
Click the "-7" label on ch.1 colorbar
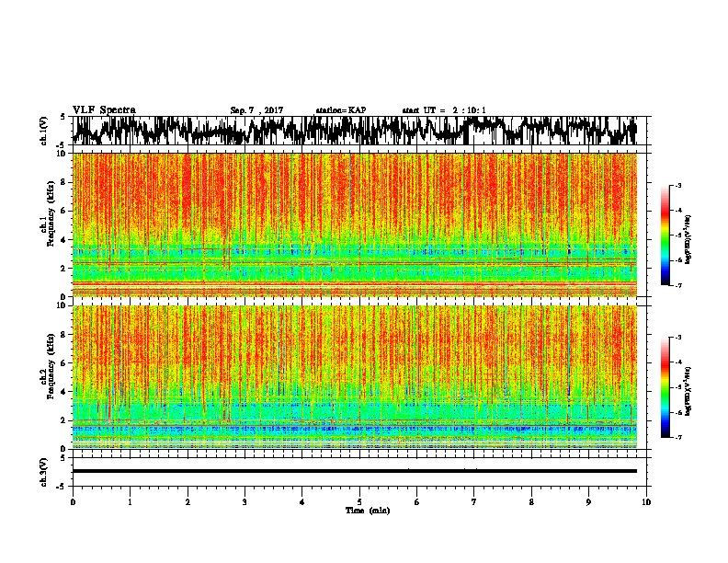point(677,285)
